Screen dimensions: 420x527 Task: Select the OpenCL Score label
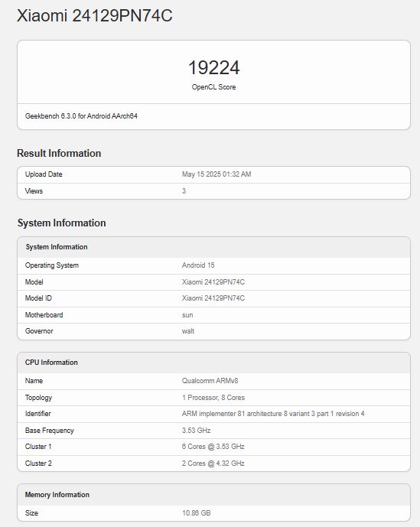click(x=214, y=87)
